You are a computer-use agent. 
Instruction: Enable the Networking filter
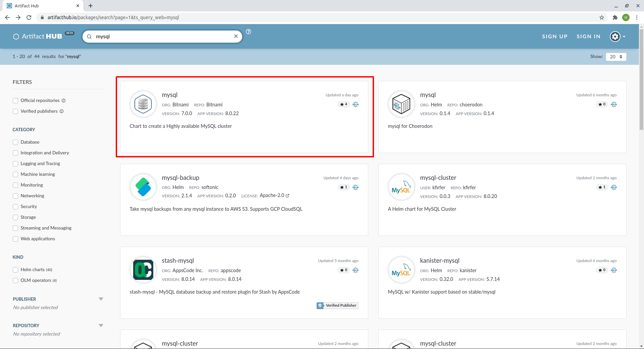tap(15, 196)
